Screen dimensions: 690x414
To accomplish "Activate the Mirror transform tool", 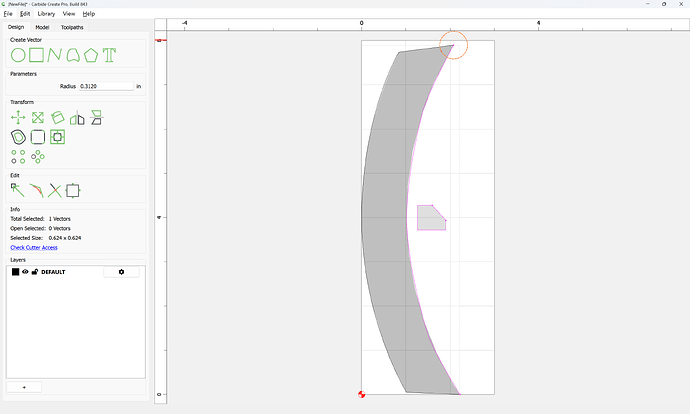I will [x=77, y=117].
